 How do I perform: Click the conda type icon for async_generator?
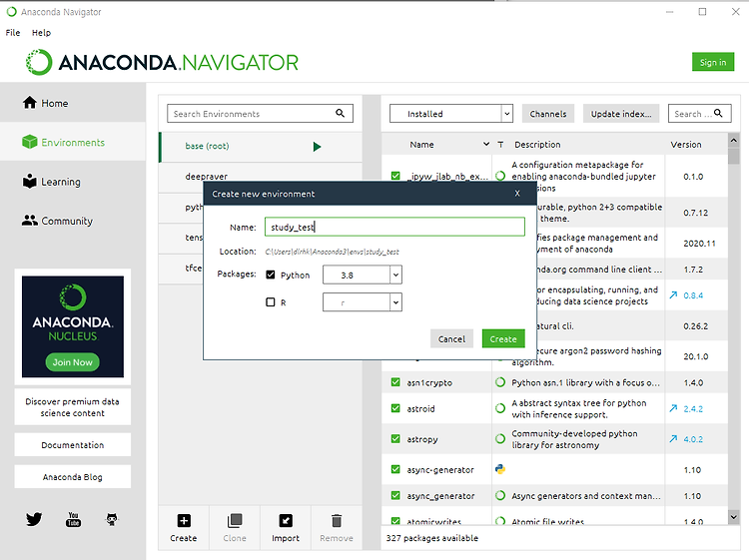click(500, 495)
